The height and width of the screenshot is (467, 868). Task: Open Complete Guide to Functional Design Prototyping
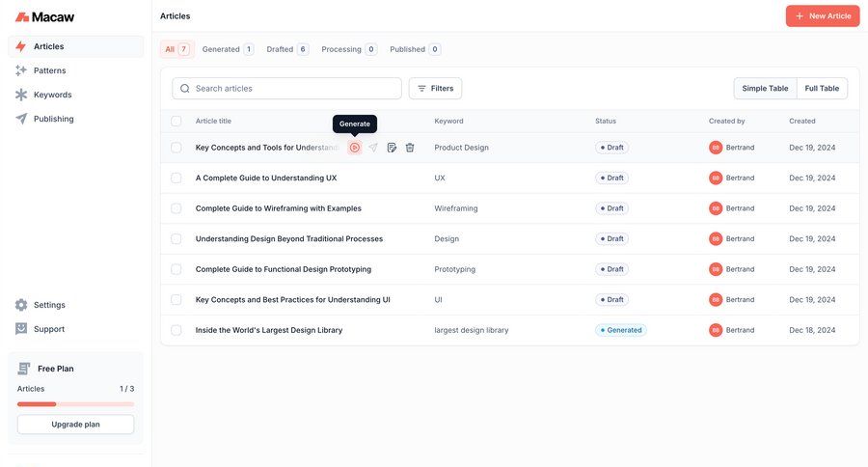tap(283, 269)
